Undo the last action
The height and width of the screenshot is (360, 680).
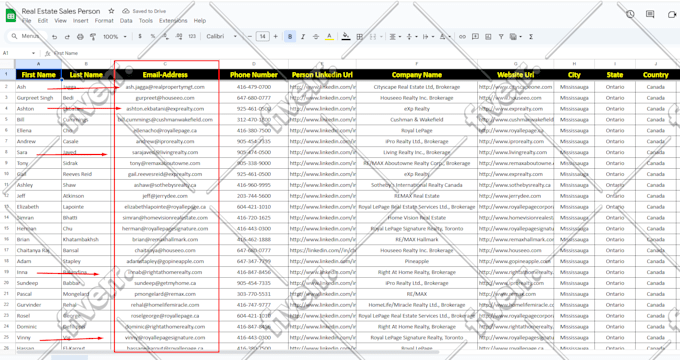[54, 37]
